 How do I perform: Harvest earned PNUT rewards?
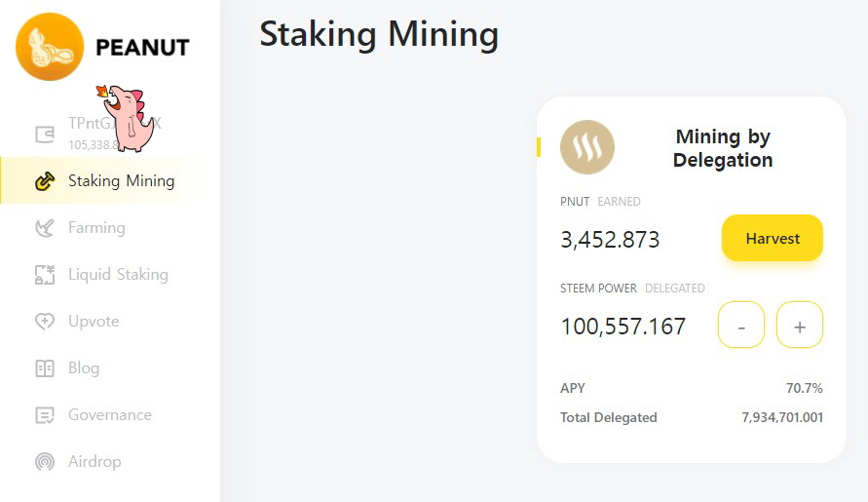click(x=772, y=239)
